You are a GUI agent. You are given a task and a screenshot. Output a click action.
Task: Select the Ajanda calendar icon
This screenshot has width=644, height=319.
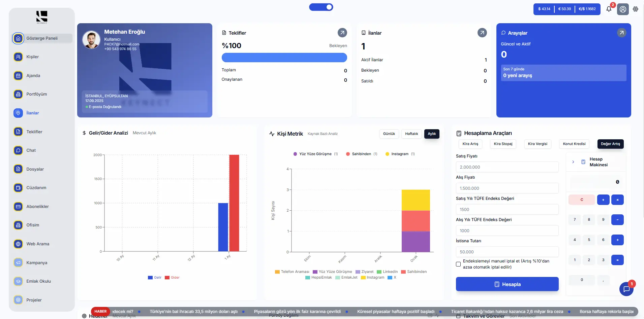(18, 76)
